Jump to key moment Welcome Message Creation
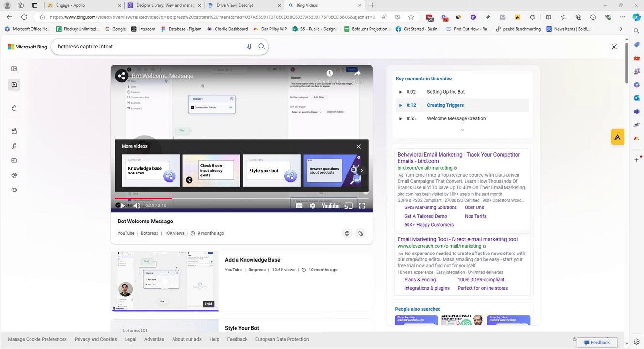Viewport: 644px width, 349px height. pos(462,119)
